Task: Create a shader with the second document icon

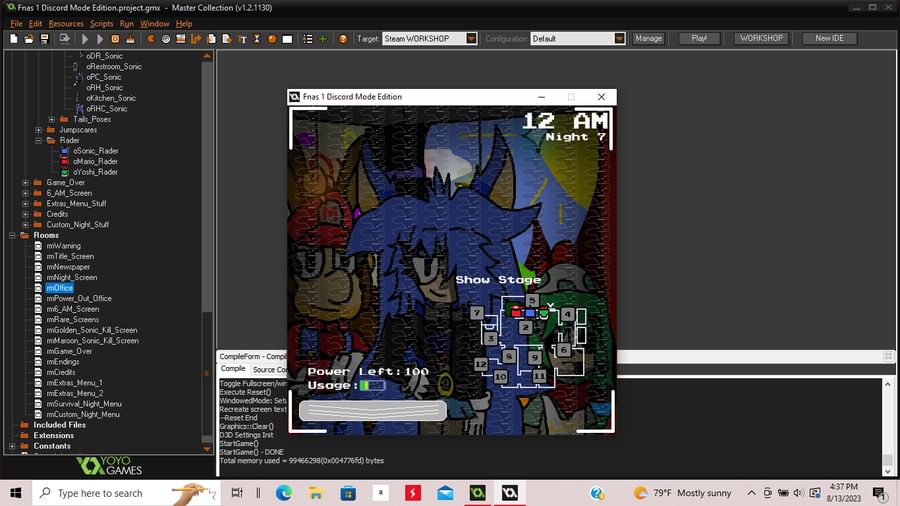Action: [x=227, y=39]
